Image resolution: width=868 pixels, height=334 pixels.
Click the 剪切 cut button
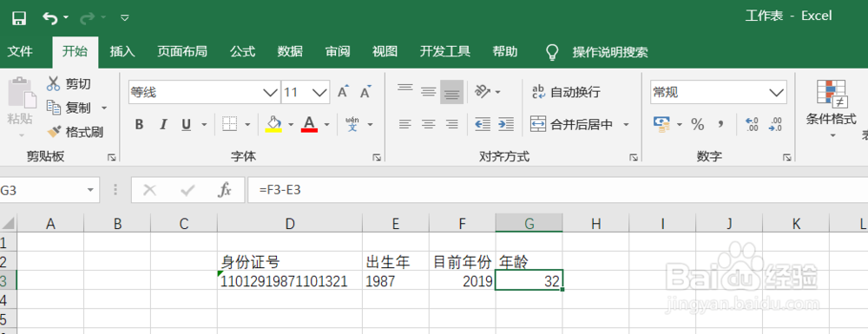(69, 84)
